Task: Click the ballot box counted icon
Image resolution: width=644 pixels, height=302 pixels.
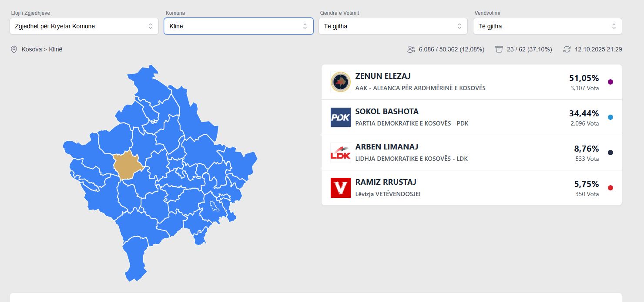Action: 499,49
